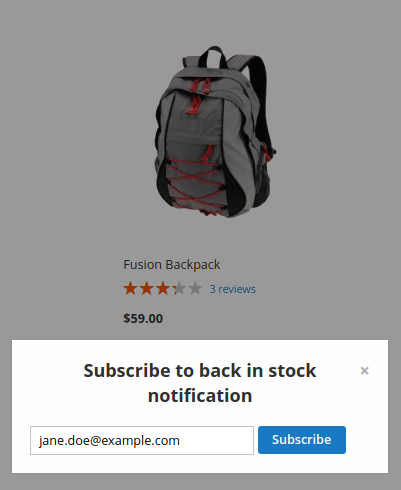
Task: Click the jane.doe@example.com text in field
Action: coord(109,441)
